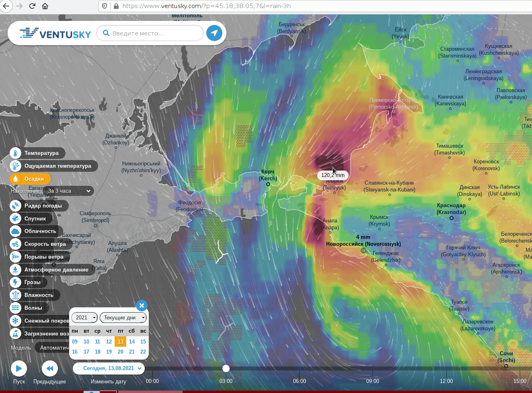The height and width of the screenshot is (393, 532).
Task: Click the Туапсе (Tuapse) city label
Action: click(x=459, y=305)
